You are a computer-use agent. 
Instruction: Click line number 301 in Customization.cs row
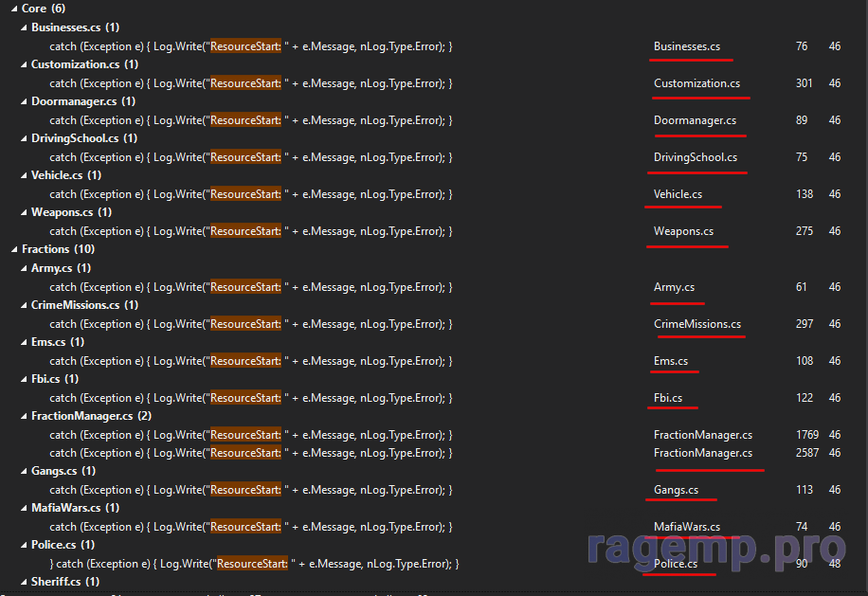pos(804,83)
